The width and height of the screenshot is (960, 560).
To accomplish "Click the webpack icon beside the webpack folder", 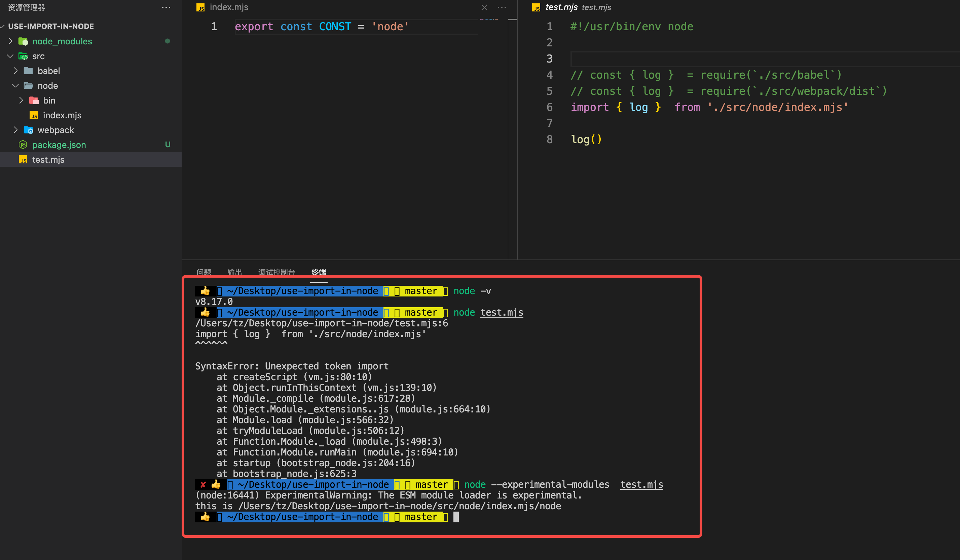I will click(x=29, y=130).
